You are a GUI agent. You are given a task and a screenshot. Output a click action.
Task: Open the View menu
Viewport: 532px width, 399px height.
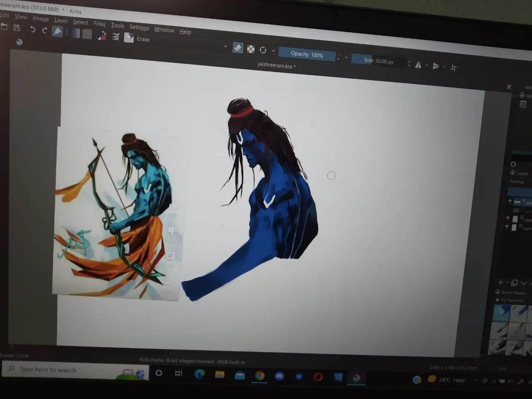21,17
